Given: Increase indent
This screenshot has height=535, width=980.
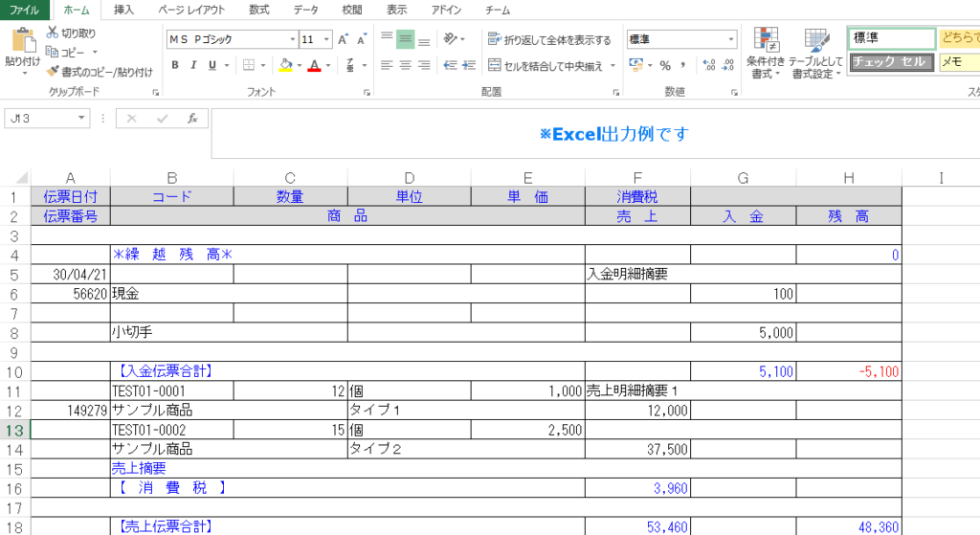Looking at the screenshot, I should (469, 65).
